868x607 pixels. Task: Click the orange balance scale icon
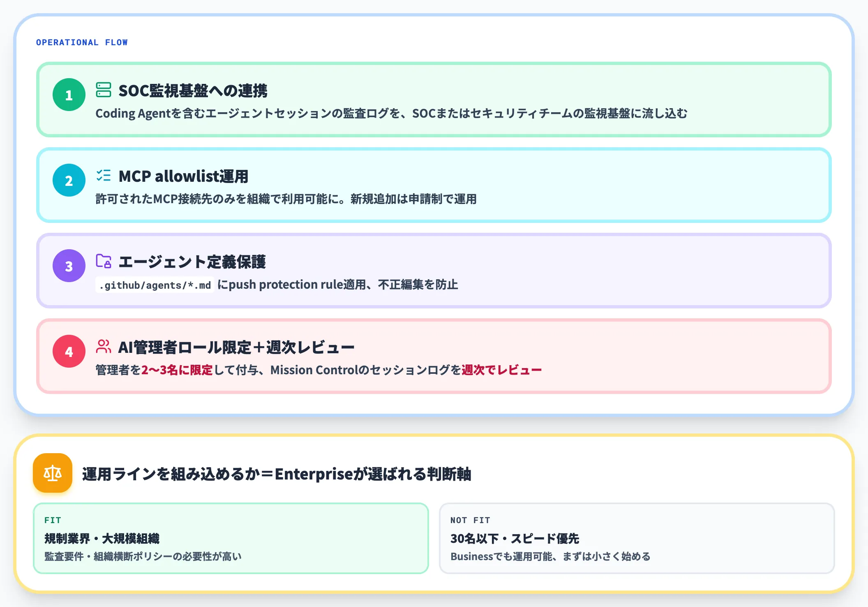pyautogui.click(x=53, y=473)
